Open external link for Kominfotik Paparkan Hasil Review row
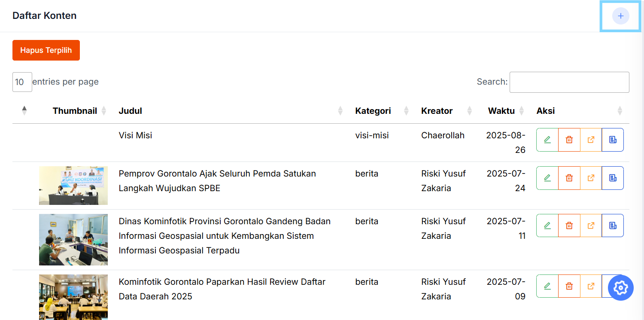The width and height of the screenshot is (644, 320). (x=591, y=286)
